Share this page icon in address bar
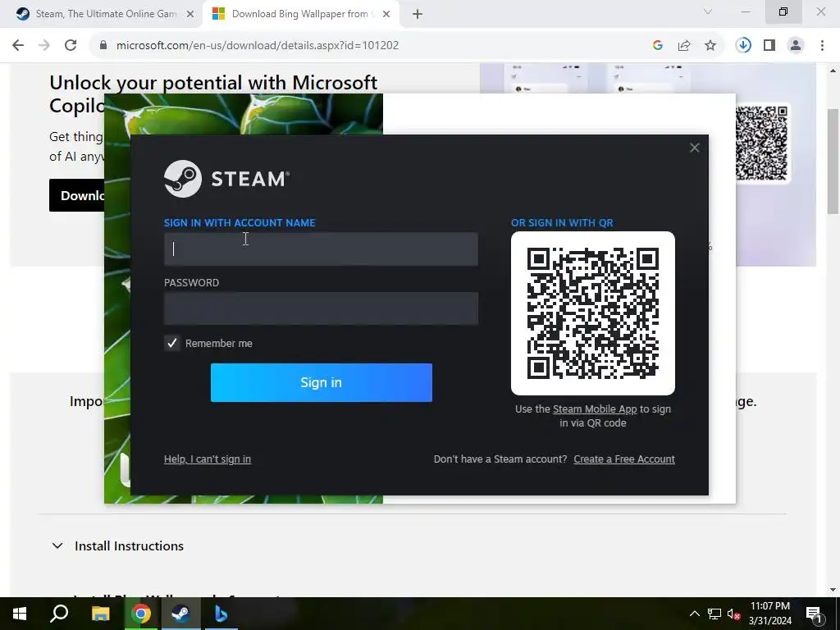Viewport: 840px width, 630px height. (684, 46)
